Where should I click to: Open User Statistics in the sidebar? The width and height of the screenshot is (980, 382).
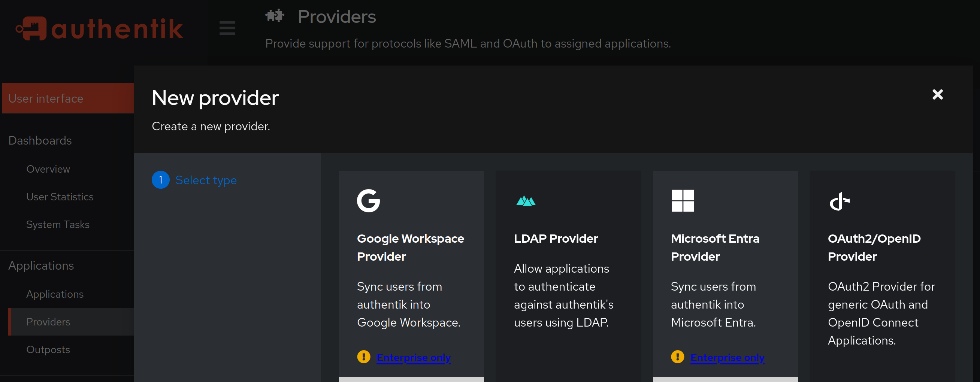tap(60, 197)
